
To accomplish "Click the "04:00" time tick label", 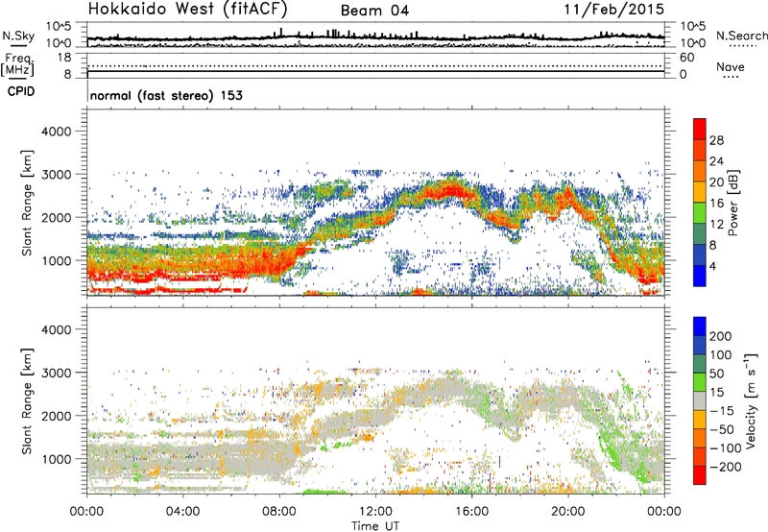I will click(x=182, y=512).
